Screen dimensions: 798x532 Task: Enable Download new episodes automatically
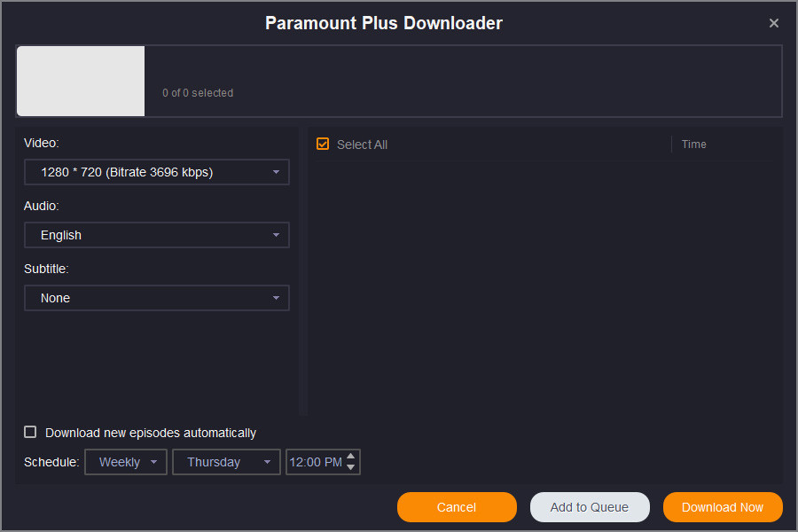[30, 432]
